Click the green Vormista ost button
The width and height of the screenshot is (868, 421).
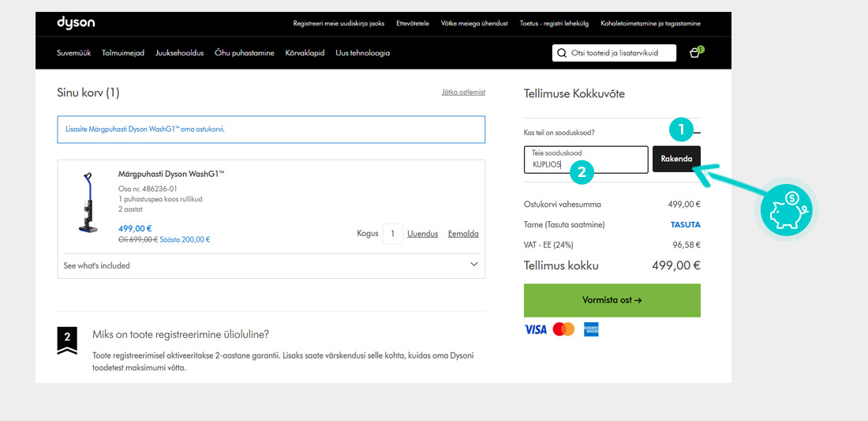pyautogui.click(x=612, y=300)
